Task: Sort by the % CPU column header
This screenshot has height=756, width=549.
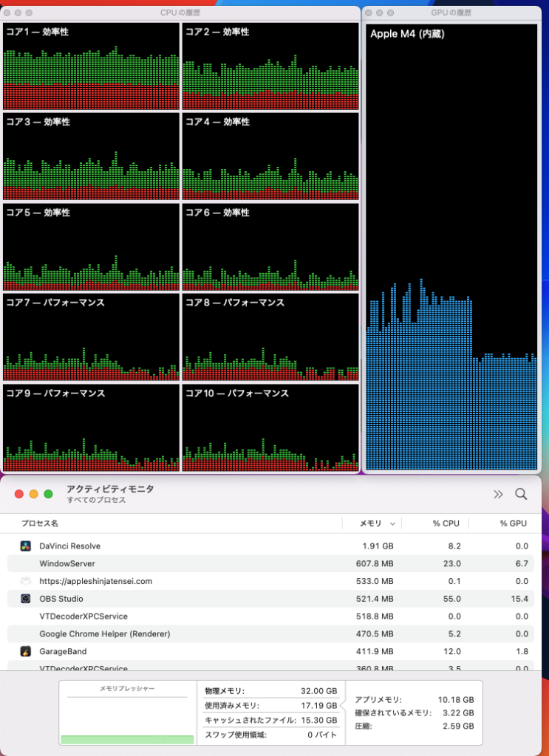Action: click(446, 523)
